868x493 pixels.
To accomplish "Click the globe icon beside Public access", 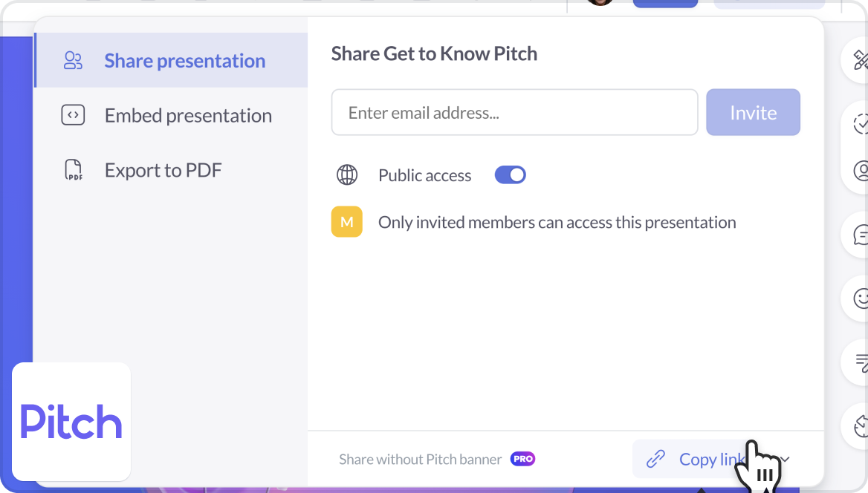I will pyautogui.click(x=347, y=174).
